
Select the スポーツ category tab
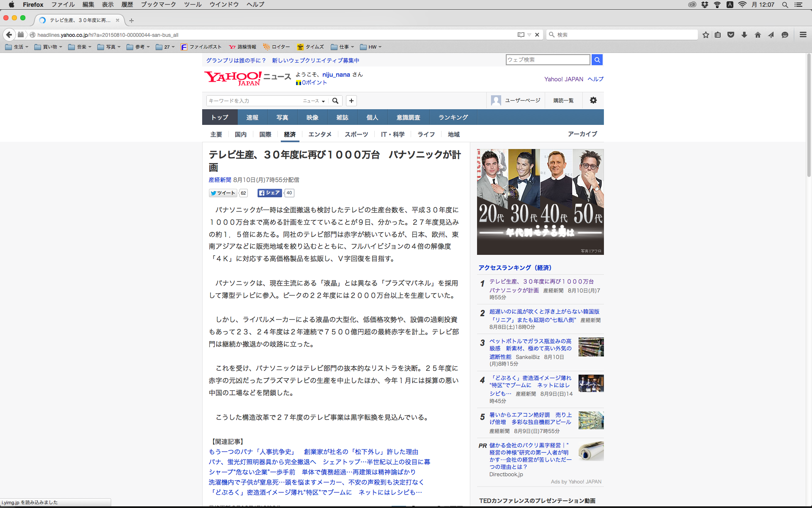point(356,134)
